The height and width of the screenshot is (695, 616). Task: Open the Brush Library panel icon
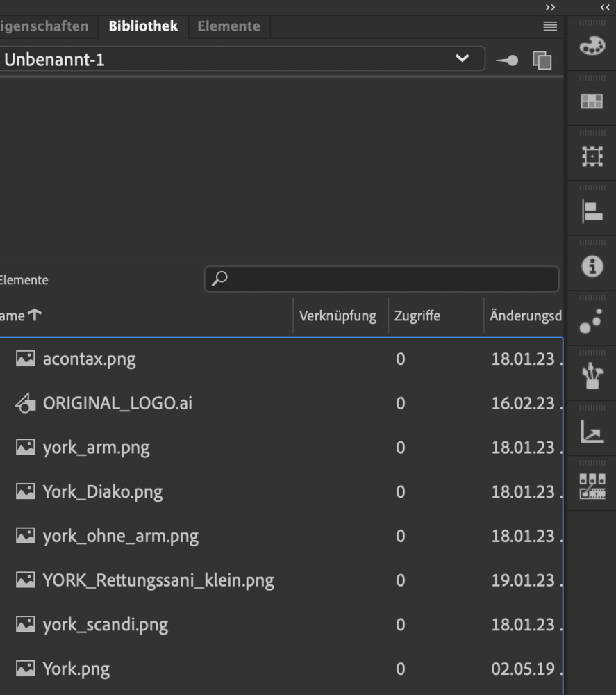(x=592, y=377)
